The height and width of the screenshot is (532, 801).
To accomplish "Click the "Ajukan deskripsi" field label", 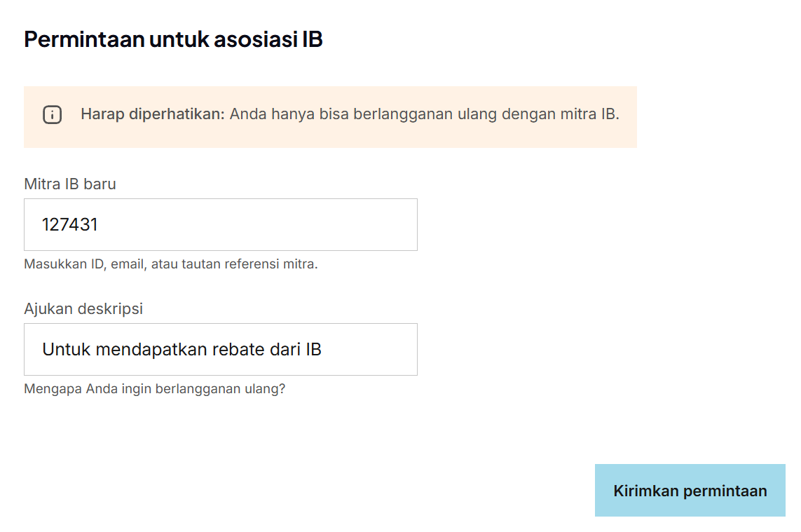I will [x=83, y=309].
